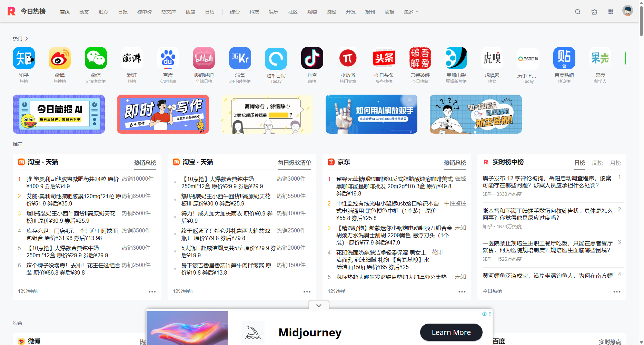Open 雀蜂无蔗糖0脂咖啡粉 product in 京东
Viewport: 644px width, 345px height.
395,186
